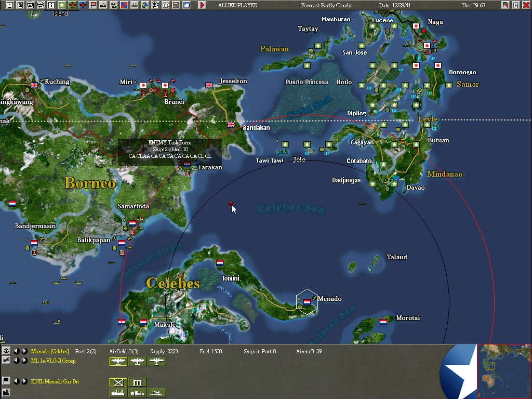The height and width of the screenshot is (399, 532).
Task: Select the crossed-box infantry unit button
Action: pos(118,382)
